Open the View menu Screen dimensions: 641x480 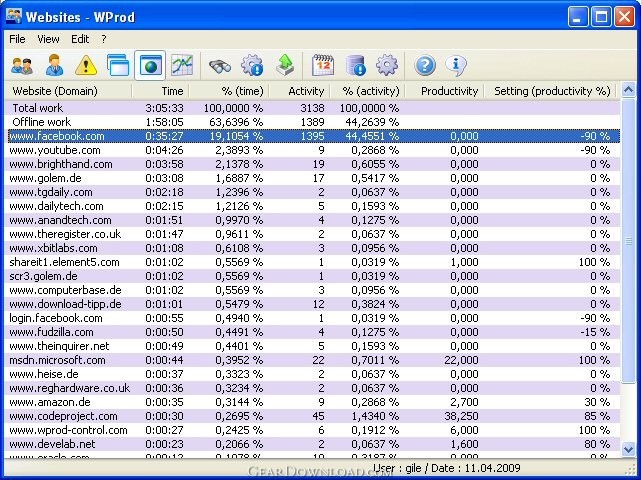tap(48, 39)
